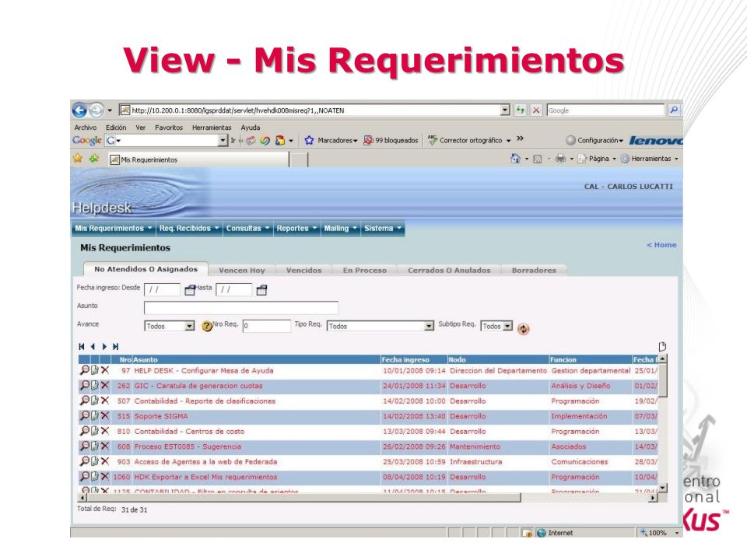The image size is (747, 560).
Task: Switch to the Vencen Hoy tab
Action: 241,271
